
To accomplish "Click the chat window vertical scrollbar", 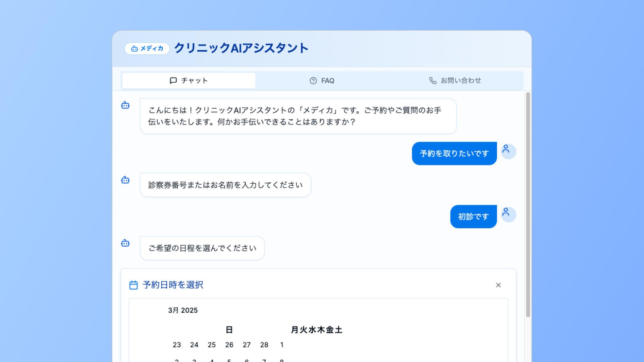I will [528, 204].
